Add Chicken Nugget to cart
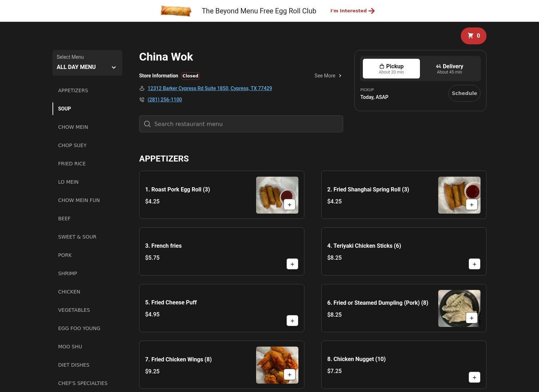 474,378
